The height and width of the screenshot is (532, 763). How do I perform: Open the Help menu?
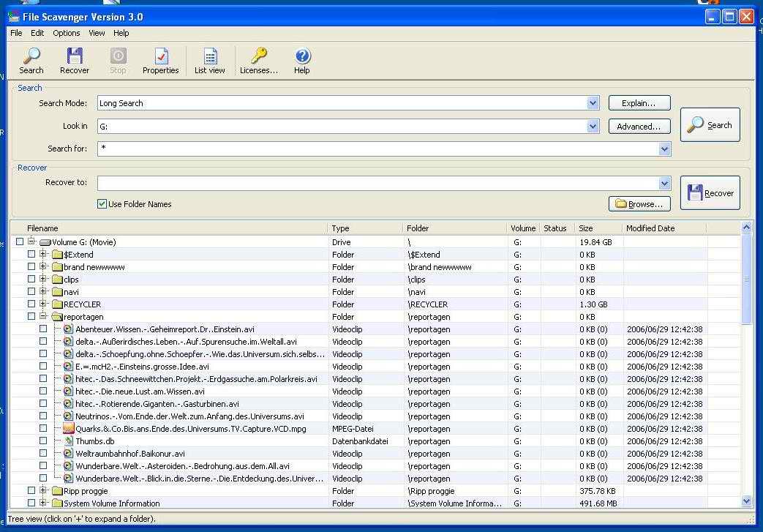coord(121,33)
